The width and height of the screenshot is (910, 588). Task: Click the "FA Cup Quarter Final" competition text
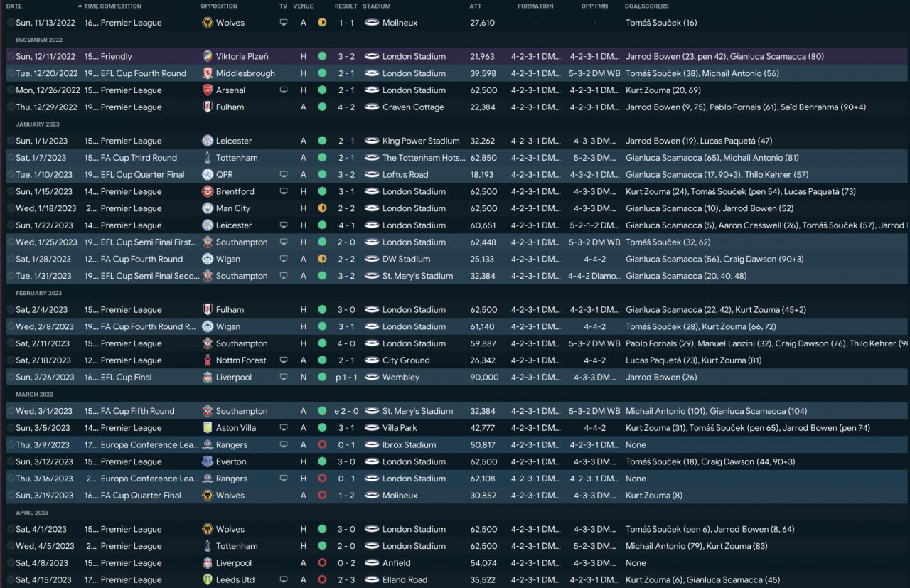click(x=141, y=496)
